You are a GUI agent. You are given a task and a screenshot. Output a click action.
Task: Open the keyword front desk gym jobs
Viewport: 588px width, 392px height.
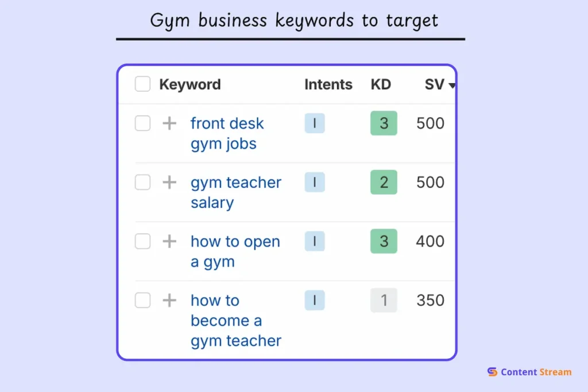(227, 133)
